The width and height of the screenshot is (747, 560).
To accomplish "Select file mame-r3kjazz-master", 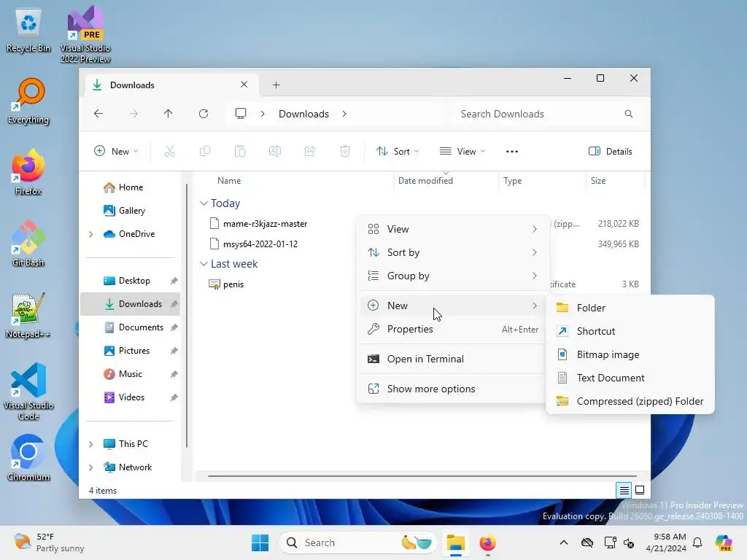I will [x=265, y=224].
